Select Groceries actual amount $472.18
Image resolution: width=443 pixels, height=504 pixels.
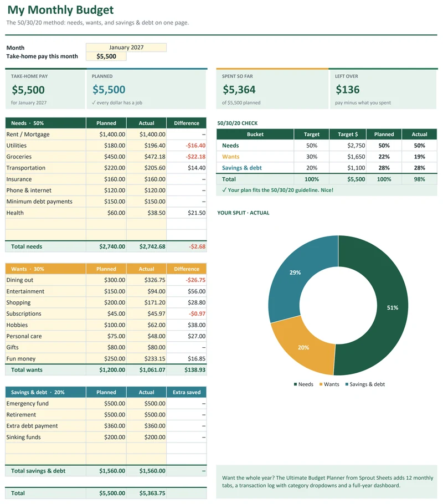(x=146, y=157)
